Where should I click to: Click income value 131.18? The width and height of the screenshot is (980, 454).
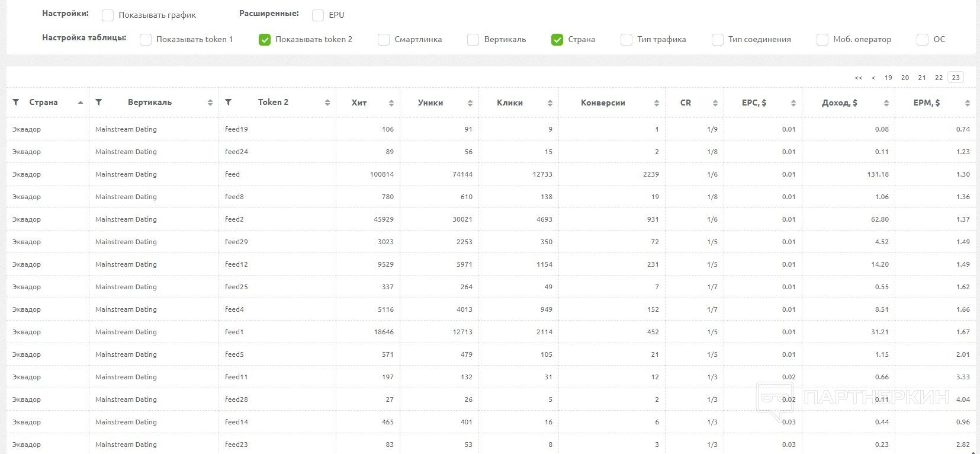879,174
